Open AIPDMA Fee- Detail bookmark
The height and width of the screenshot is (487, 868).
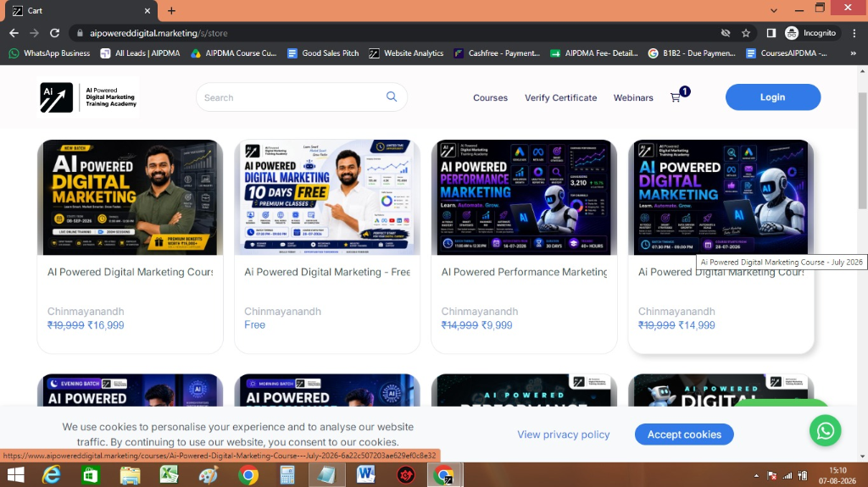coord(593,53)
